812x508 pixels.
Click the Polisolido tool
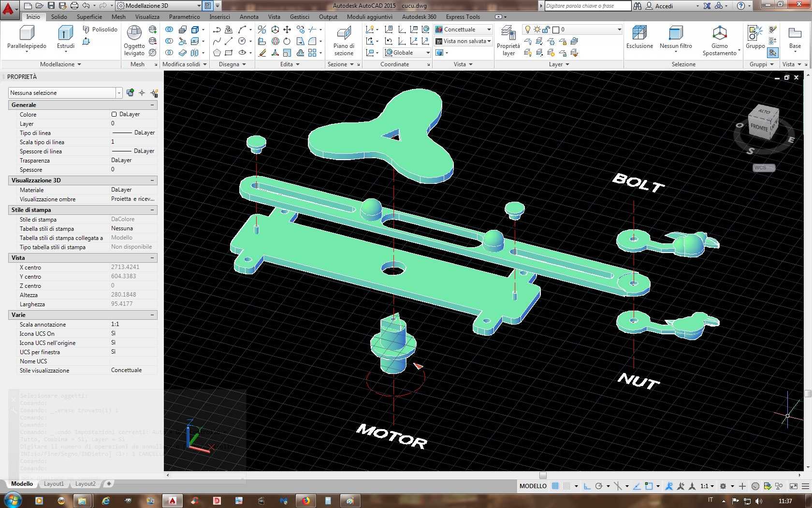[x=100, y=30]
